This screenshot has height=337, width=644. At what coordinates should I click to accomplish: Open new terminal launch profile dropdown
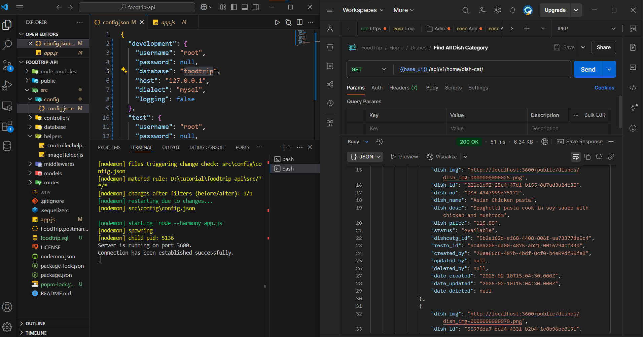pos(291,147)
